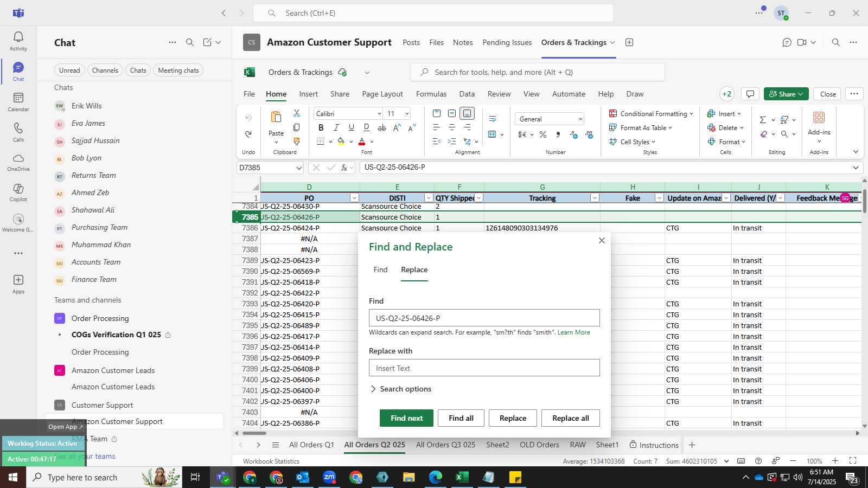Toggle Bottom Align button
The height and width of the screenshot is (488, 868).
pyautogui.click(x=467, y=113)
